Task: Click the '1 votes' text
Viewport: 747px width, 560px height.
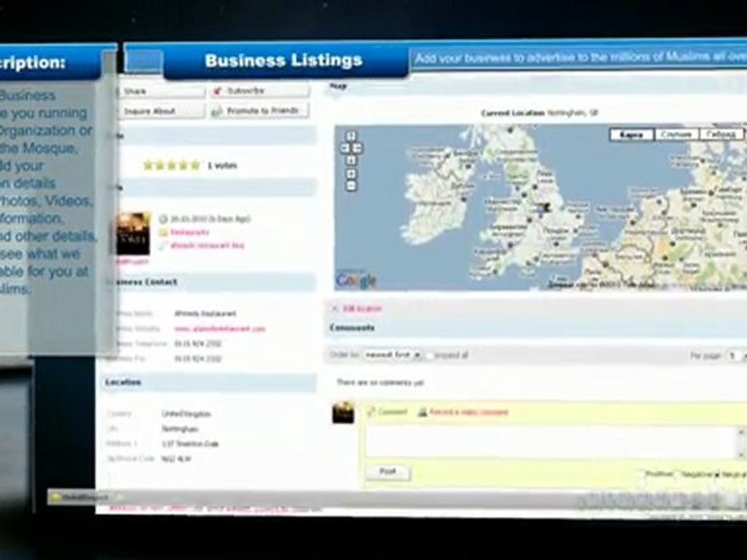Action: [x=222, y=166]
